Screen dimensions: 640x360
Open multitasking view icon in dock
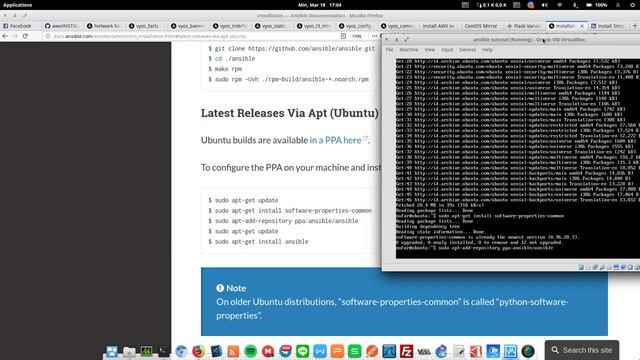click(x=112, y=351)
